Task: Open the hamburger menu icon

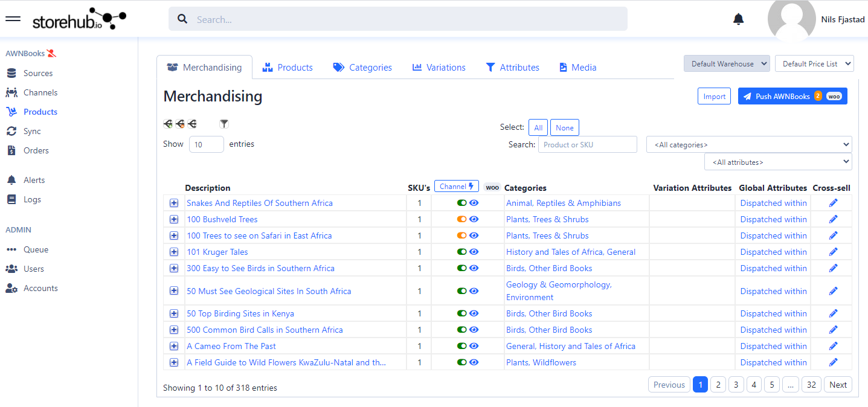Action: point(13,19)
